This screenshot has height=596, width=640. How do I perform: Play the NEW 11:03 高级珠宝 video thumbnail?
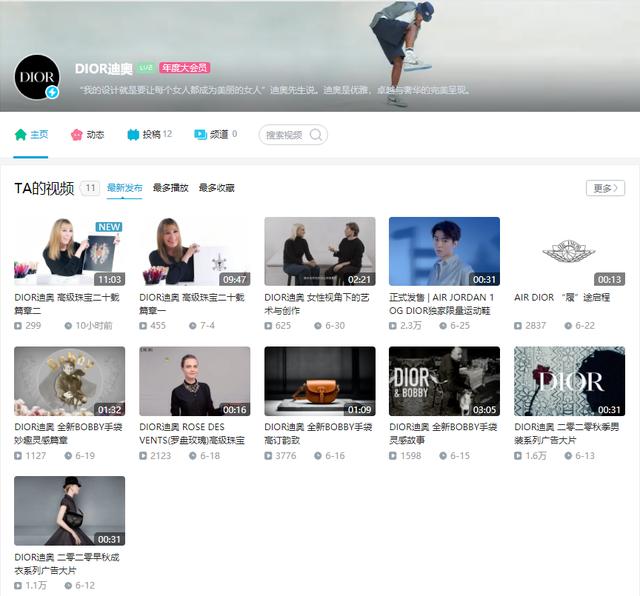[69, 251]
